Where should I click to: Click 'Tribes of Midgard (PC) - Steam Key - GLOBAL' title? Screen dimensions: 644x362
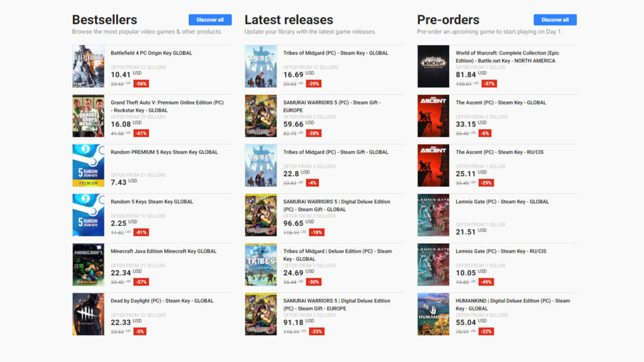pyautogui.click(x=336, y=53)
